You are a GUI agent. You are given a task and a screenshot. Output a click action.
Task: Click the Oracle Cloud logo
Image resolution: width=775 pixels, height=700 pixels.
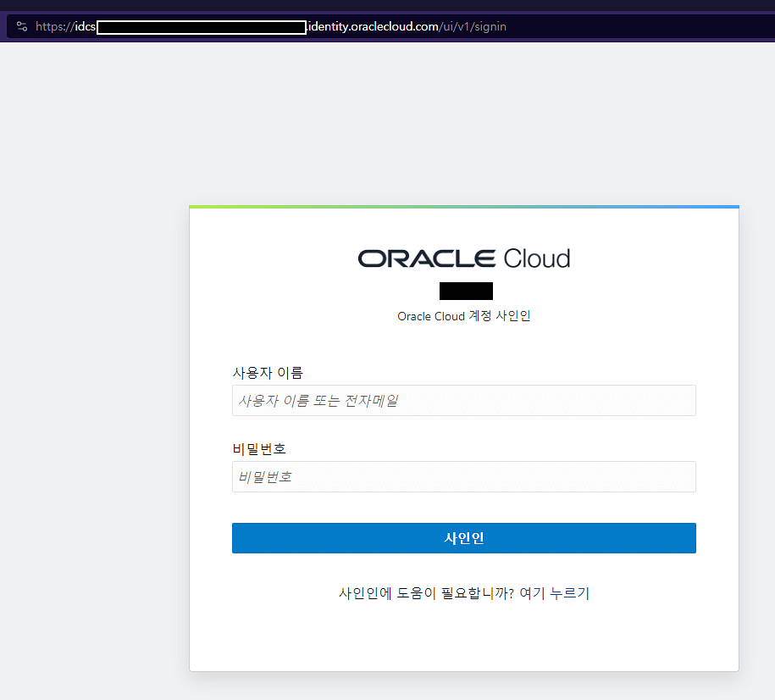coord(463,258)
